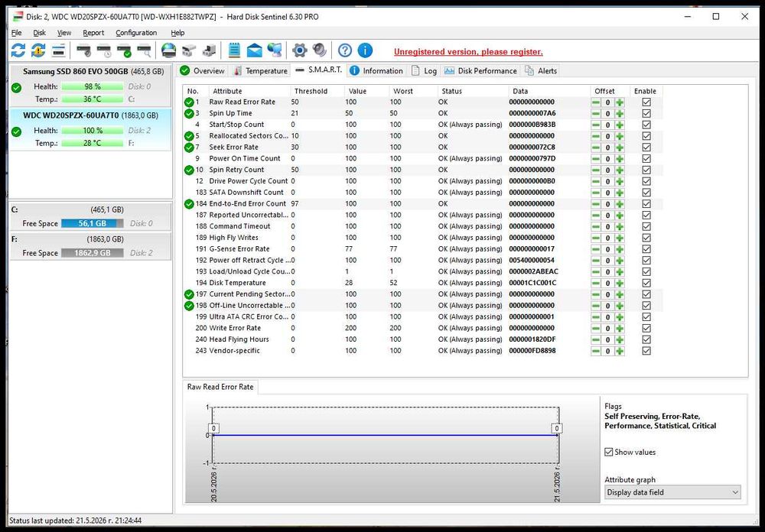Toggle Enable checkbox for Write Error Rate
This screenshot has width=765, height=532.
(x=646, y=328)
